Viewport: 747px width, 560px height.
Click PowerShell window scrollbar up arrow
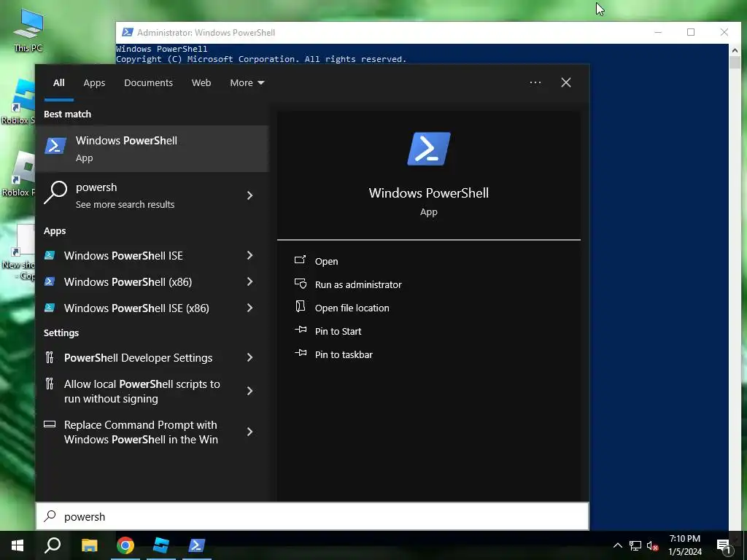[x=735, y=50]
